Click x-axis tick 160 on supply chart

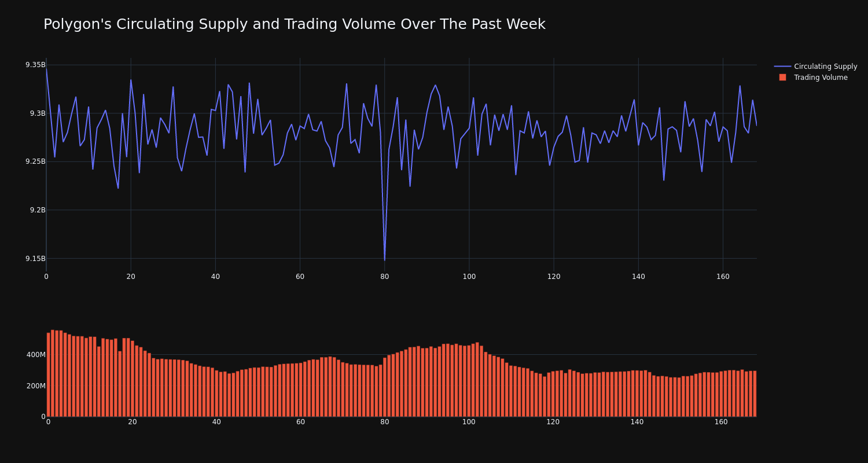pyautogui.click(x=723, y=277)
